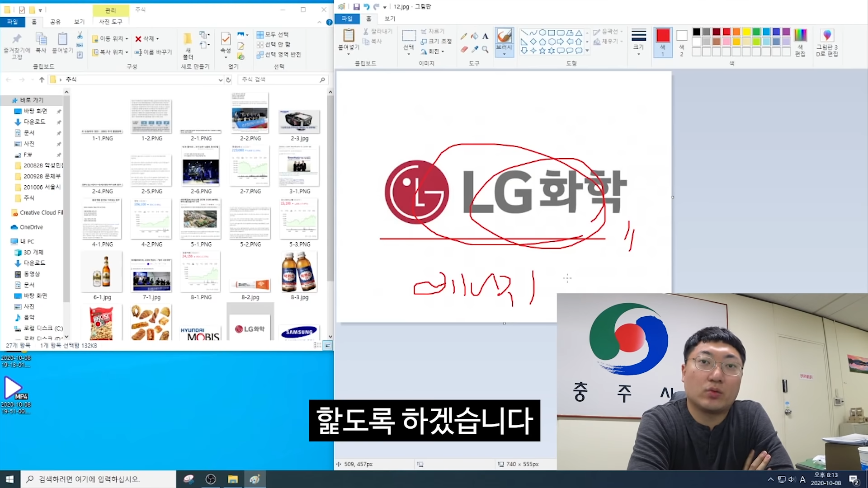Open the 삭제 delete dropdown arrow
Screen dimensions: 868x488
tap(157, 39)
